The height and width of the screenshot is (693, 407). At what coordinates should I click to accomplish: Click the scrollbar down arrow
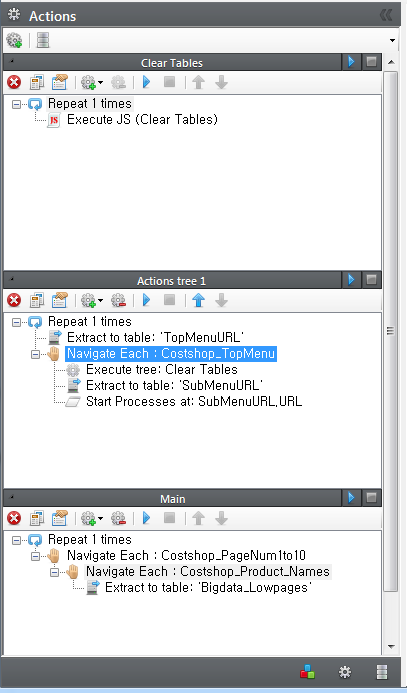coord(391,647)
